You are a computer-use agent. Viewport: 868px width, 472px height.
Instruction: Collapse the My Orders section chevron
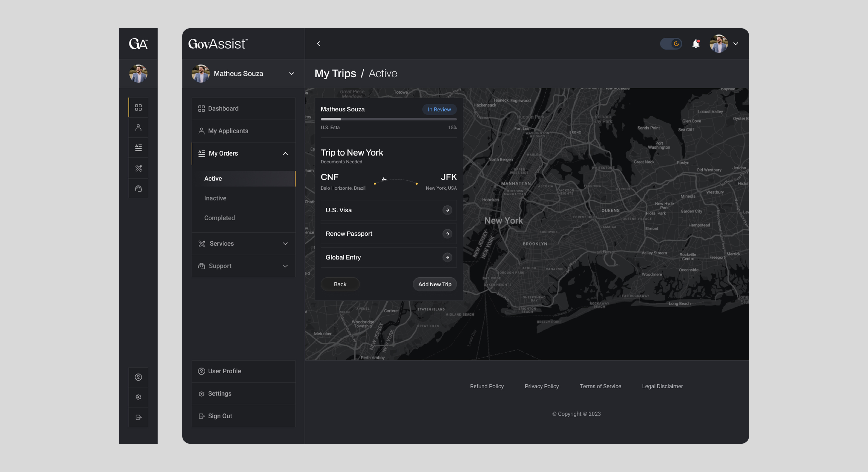285,153
